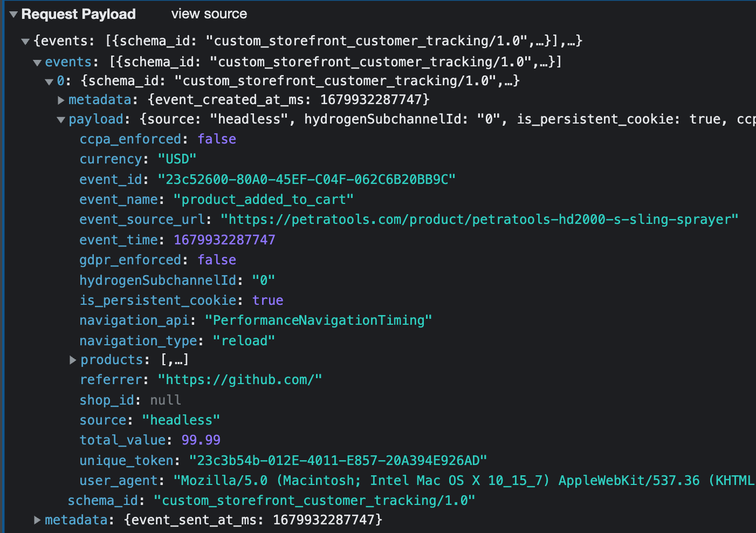756x533 pixels.
Task: Expand the metadata object containing event_created_at_ms
Action: click(61, 99)
